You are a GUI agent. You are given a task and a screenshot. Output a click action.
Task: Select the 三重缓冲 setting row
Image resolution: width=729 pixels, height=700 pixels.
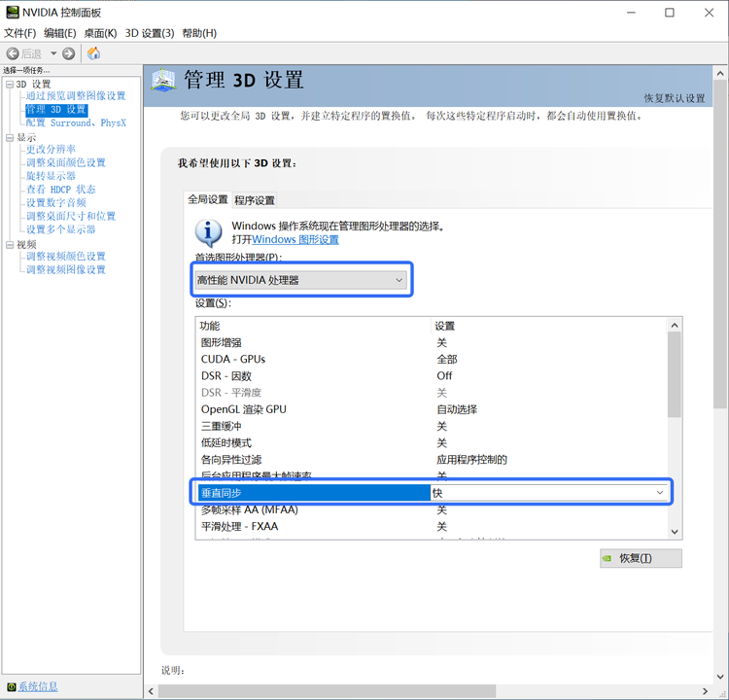(433, 426)
